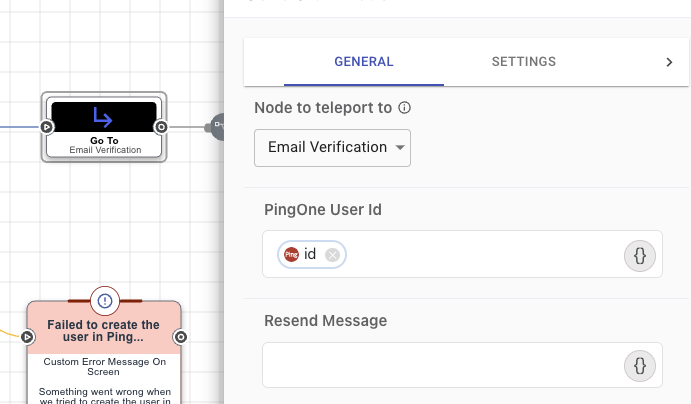This screenshot has height=404, width=691.
Task: Click the Ping logo on id chip
Action: pos(292,255)
